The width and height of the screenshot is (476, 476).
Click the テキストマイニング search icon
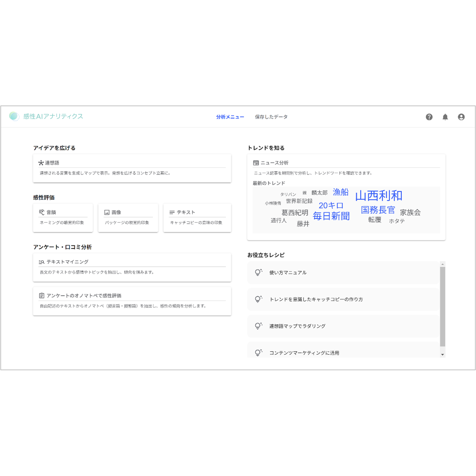pos(42,262)
